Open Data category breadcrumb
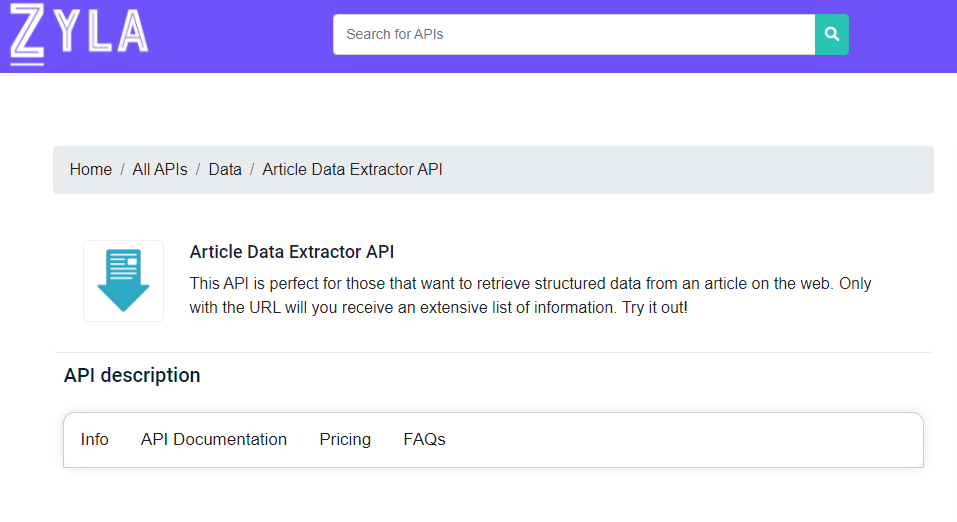This screenshot has height=522, width=957. coord(225,170)
